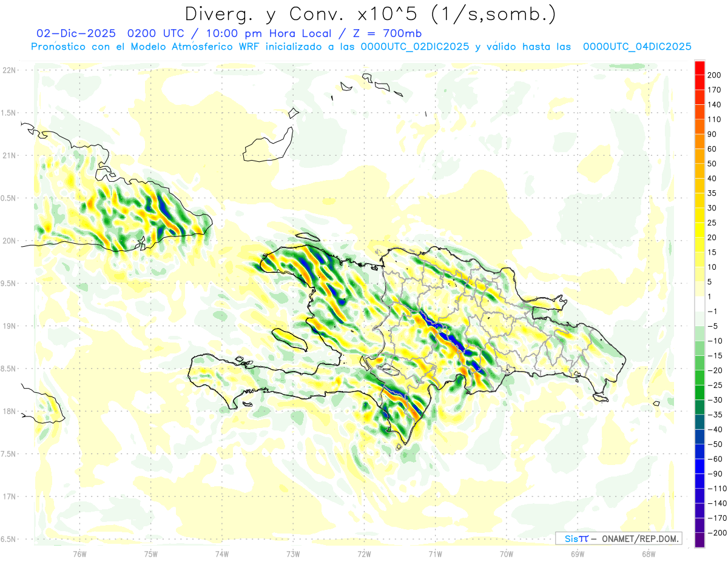
Task: Click the purple swatch below the -200 label
Action: click(x=699, y=539)
